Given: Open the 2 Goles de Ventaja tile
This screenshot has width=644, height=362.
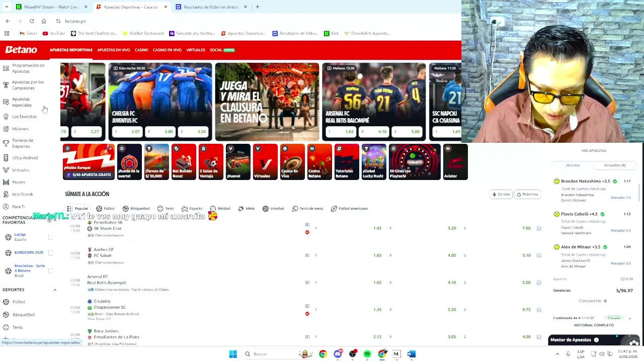Looking at the screenshot, I should click(x=211, y=162).
